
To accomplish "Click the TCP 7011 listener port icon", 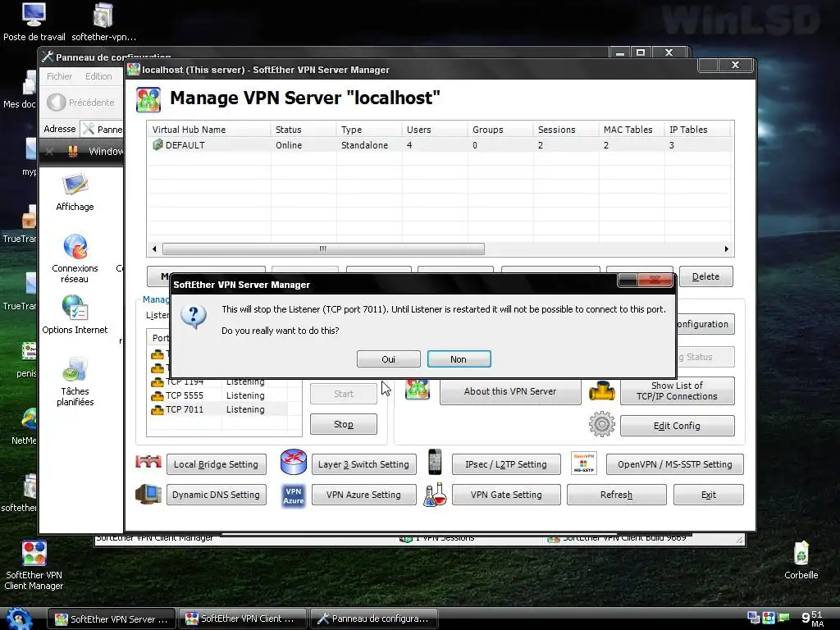I will click(157, 410).
